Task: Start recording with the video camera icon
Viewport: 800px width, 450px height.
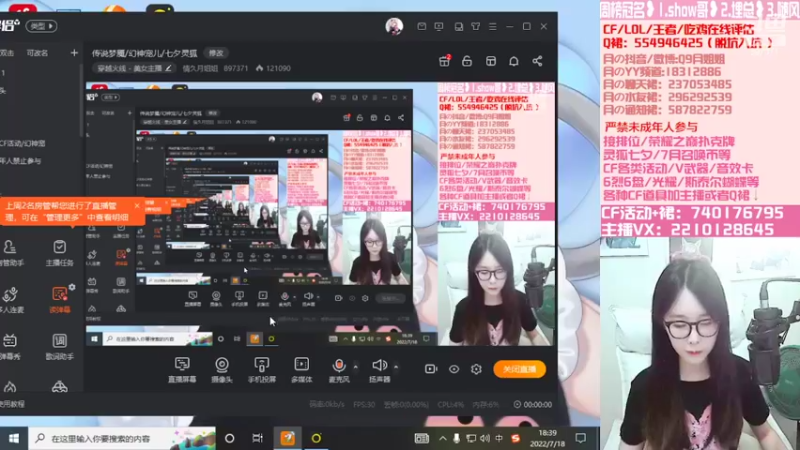Action: pyautogui.click(x=431, y=369)
